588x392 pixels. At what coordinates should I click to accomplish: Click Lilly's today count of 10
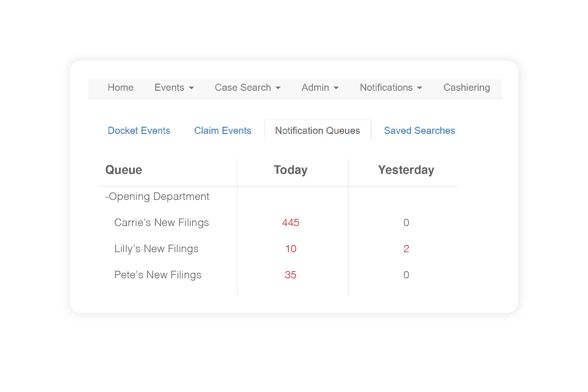click(x=290, y=249)
